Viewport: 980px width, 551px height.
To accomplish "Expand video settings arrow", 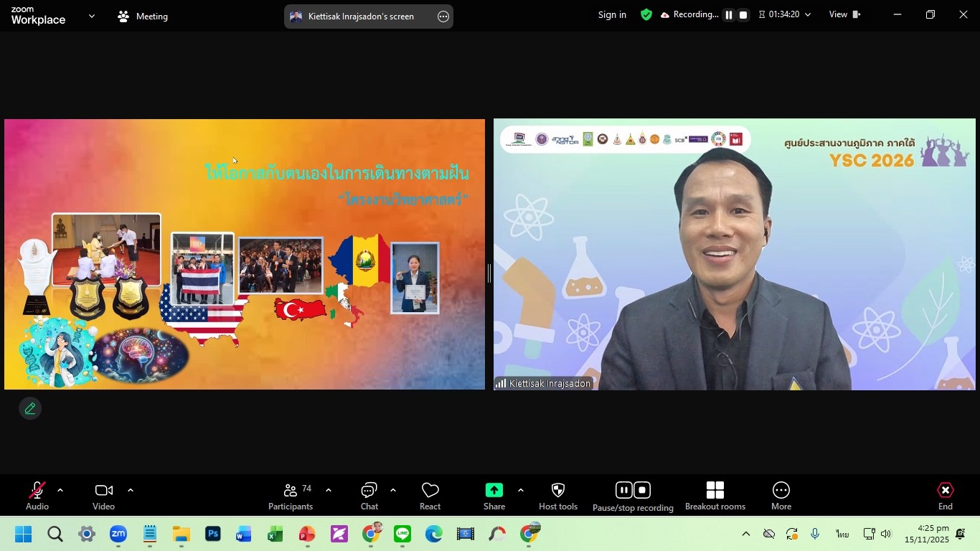I will point(131,491).
